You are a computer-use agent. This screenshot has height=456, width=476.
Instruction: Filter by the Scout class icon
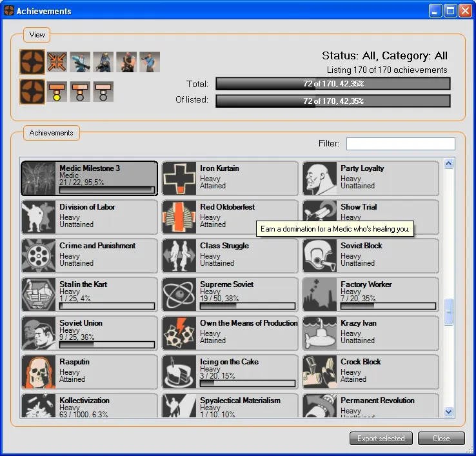(x=150, y=62)
